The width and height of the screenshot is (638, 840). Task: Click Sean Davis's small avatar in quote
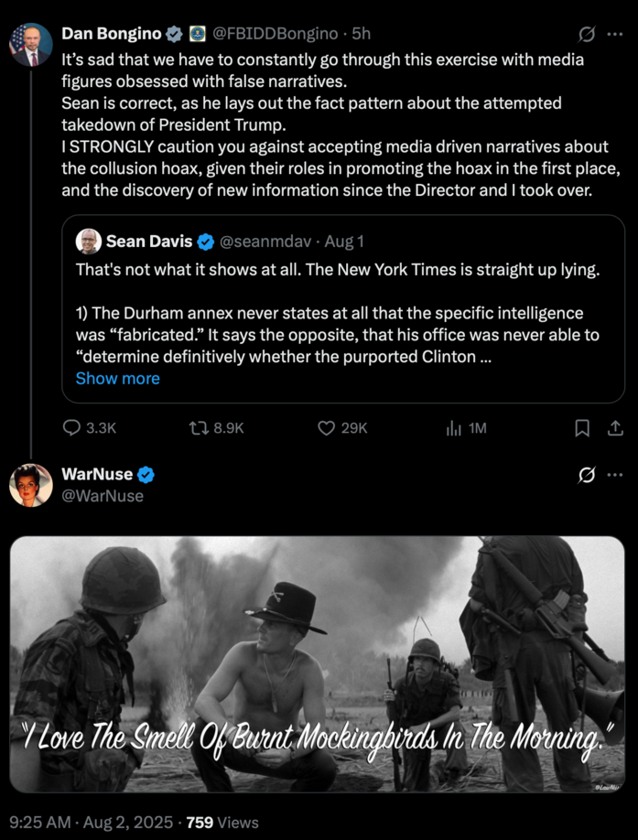point(88,242)
